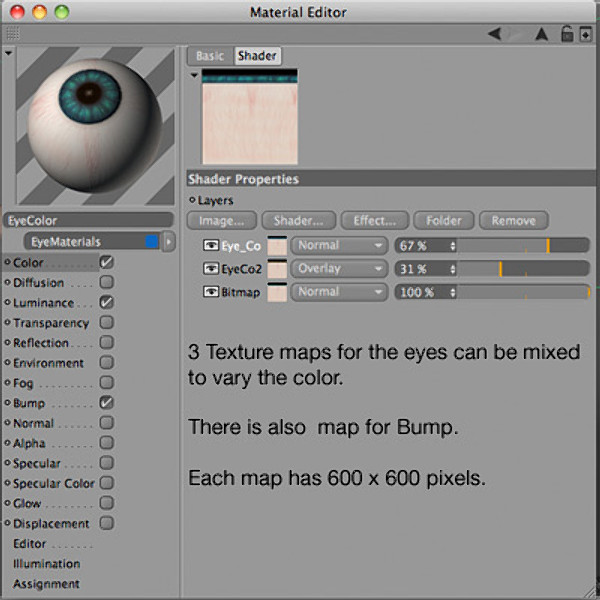Switch to the Basic tab
The width and height of the screenshot is (600, 600).
(210, 56)
